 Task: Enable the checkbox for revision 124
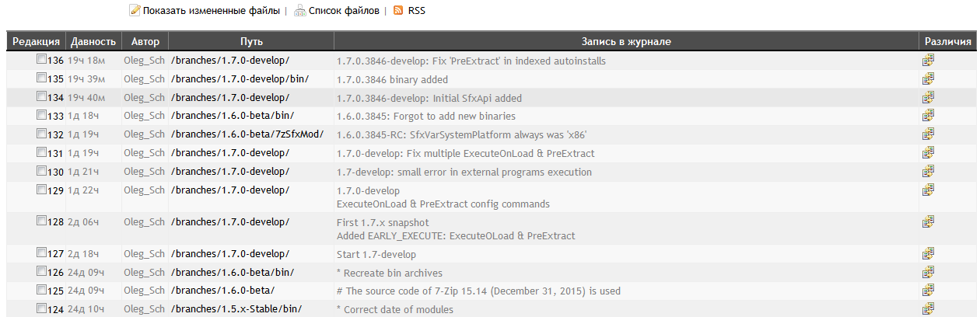[x=41, y=309]
